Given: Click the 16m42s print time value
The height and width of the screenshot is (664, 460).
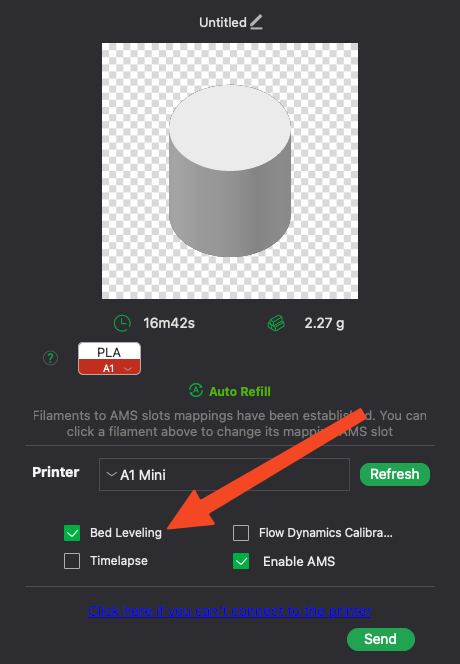Looking at the screenshot, I should (169, 323).
